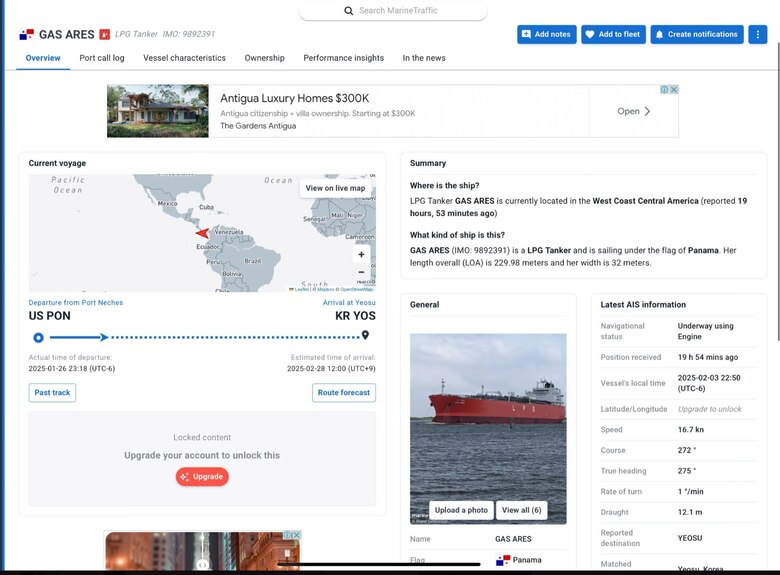The height and width of the screenshot is (575, 780).
Task: Close the Antigua Luxury Homes ad
Action: tap(674, 90)
